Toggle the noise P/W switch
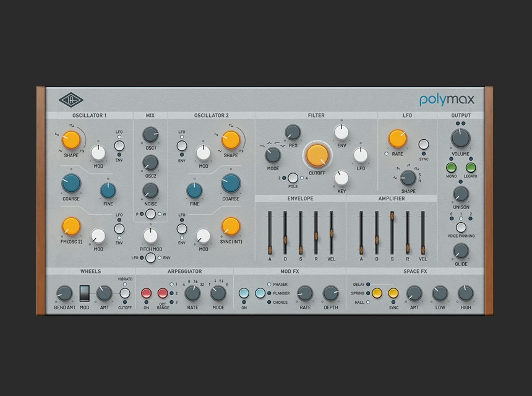532x396 pixels. tap(150, 214)
